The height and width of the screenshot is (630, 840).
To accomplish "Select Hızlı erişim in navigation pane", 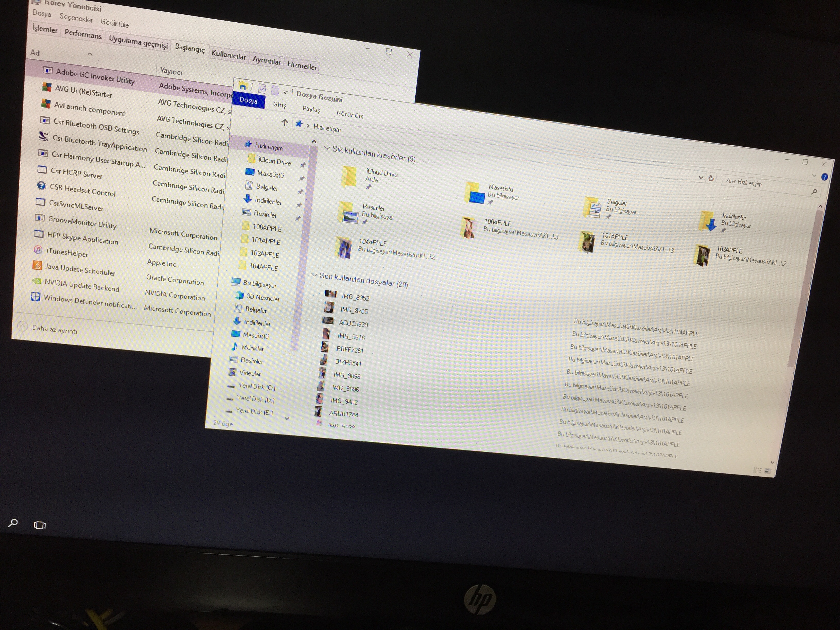I will [x=269, y=146].
